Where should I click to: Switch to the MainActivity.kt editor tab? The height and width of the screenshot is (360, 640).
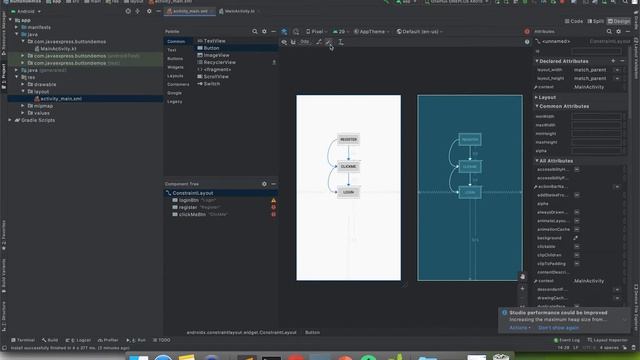coord(239,11)
